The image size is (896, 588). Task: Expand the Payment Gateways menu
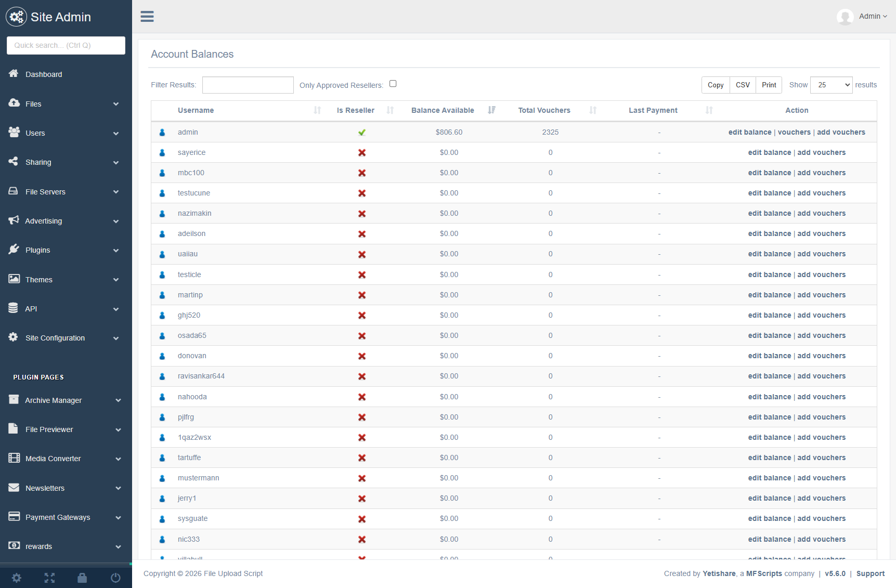click(66, 517)
